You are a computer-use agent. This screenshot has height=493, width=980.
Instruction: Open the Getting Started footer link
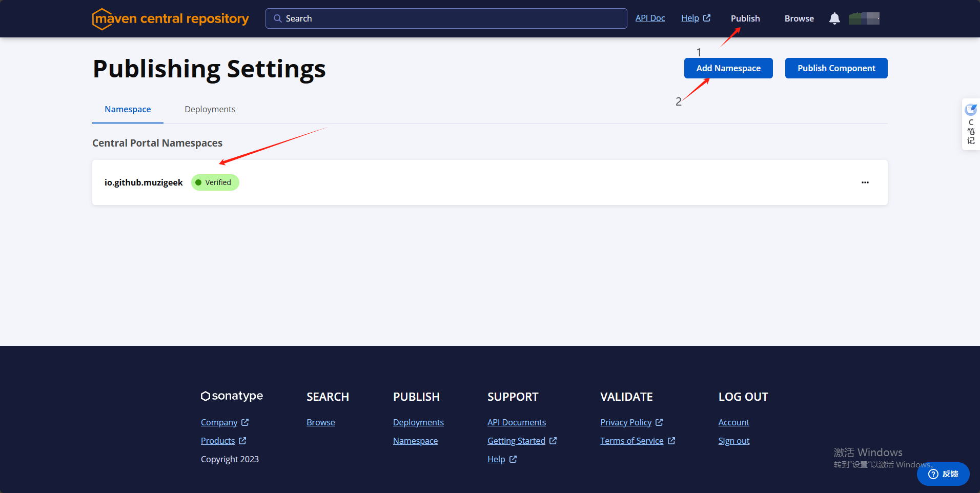tap(522, 441)
